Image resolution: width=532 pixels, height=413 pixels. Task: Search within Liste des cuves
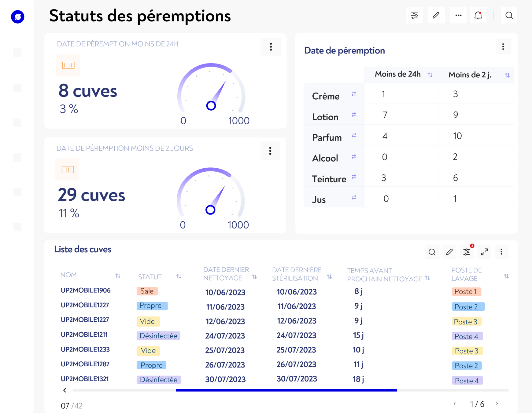432,252
